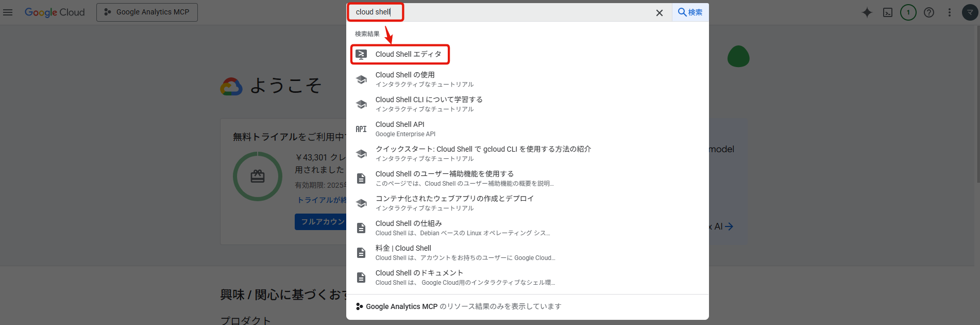Click the Google Analytics MCP resource filter note
The height and width of the screenshot is (325, 980).
[x=459, y=306]
